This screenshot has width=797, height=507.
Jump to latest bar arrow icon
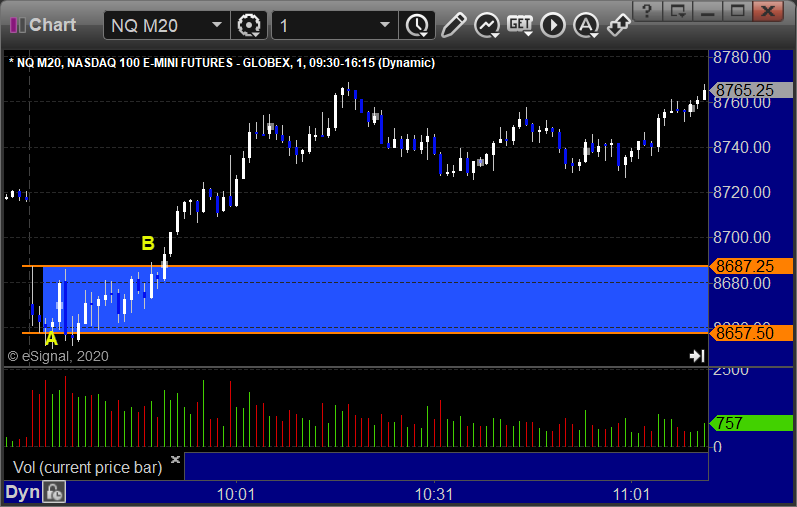click(x=697, y=355)
